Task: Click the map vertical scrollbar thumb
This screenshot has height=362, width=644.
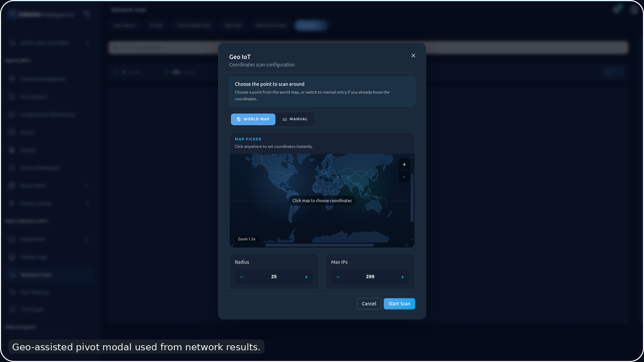Action: coord(412,198)
